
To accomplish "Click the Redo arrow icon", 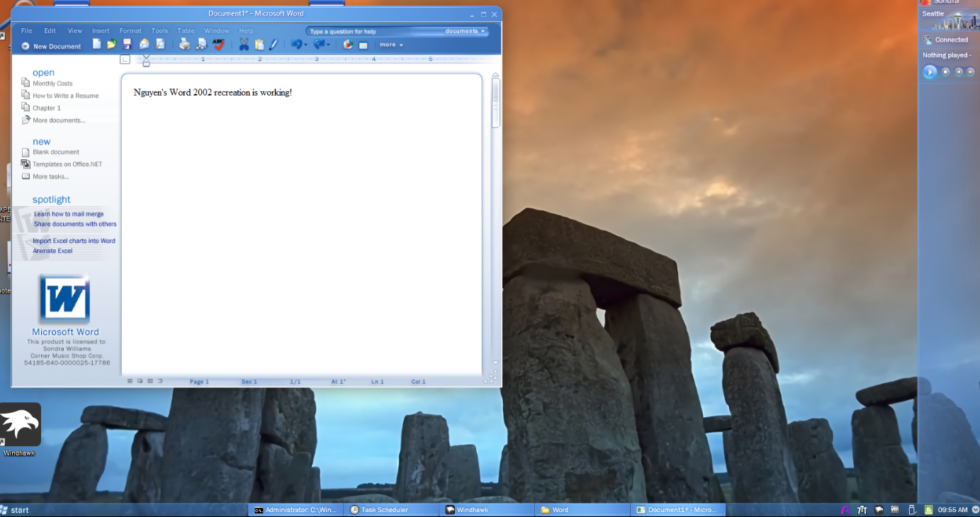I will pyautogui.click(x=319, y=45).
